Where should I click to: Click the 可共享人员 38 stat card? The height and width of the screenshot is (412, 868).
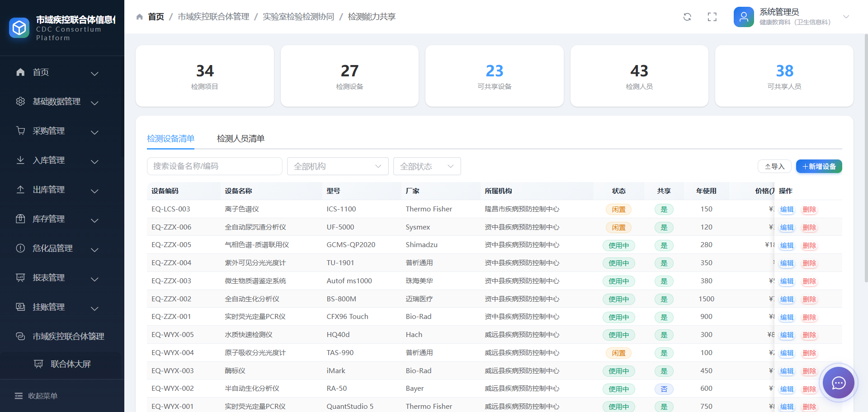[784, 76]
